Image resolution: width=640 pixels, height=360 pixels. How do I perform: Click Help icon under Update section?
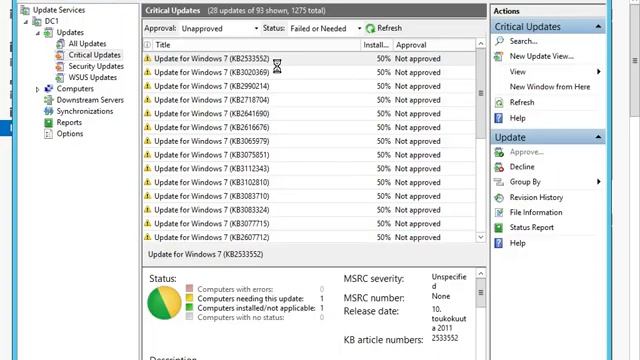(x=499, y=243)
